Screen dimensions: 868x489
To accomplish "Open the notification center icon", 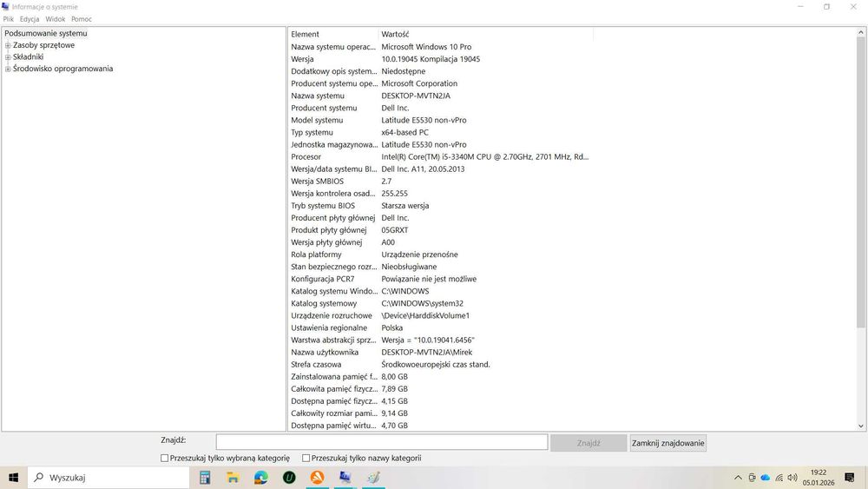I will (850, 478).
